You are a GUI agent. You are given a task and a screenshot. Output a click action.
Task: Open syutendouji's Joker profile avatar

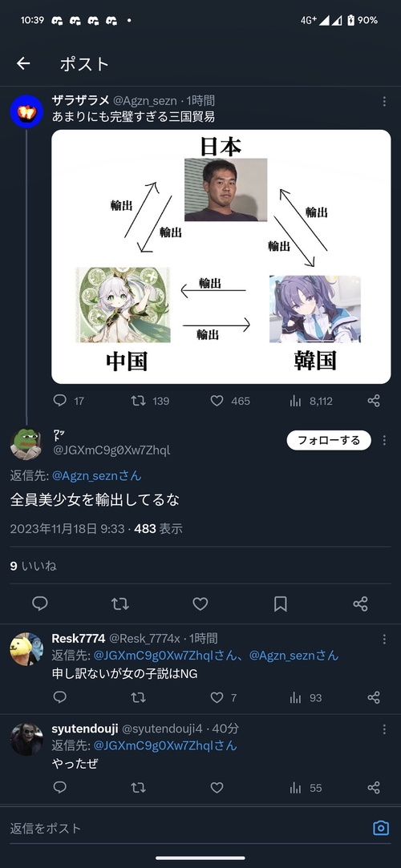click(26, 739)
